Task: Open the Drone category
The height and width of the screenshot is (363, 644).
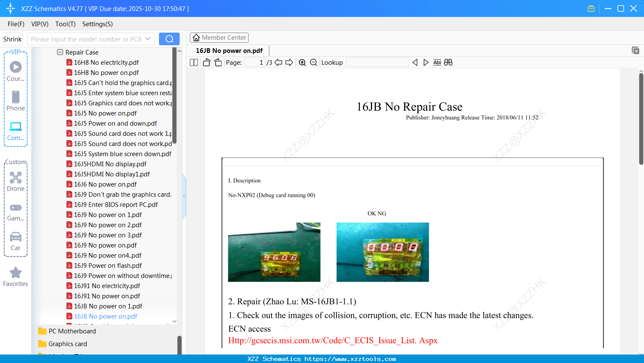Action: [16, 181]
